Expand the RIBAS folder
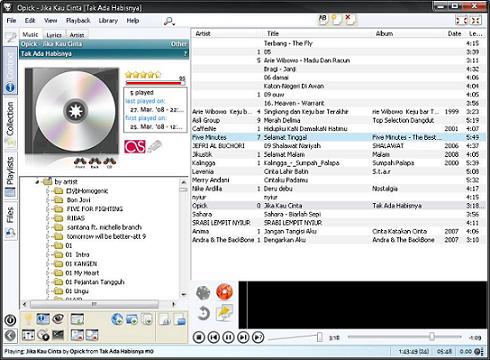 click(x=48, y=218)
